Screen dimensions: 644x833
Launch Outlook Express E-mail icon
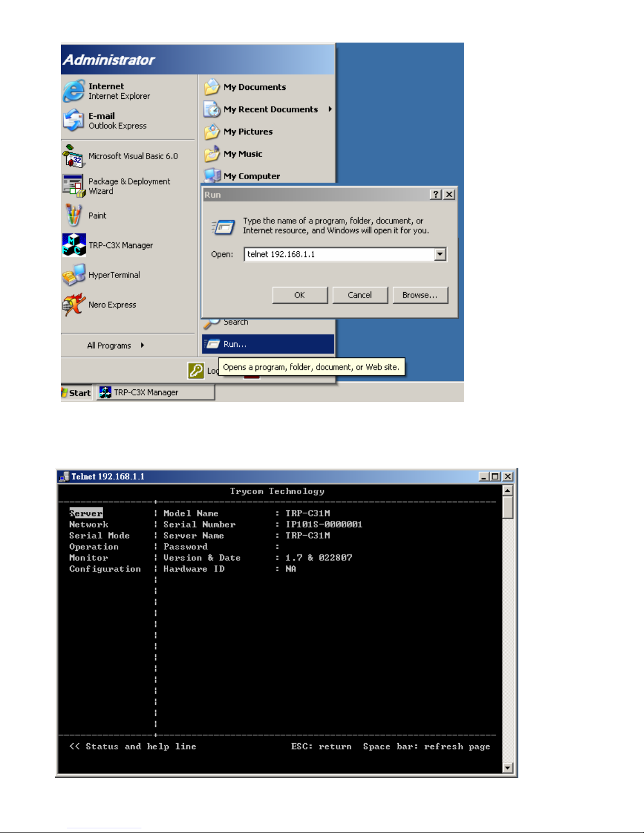click(x=74, y=120)
